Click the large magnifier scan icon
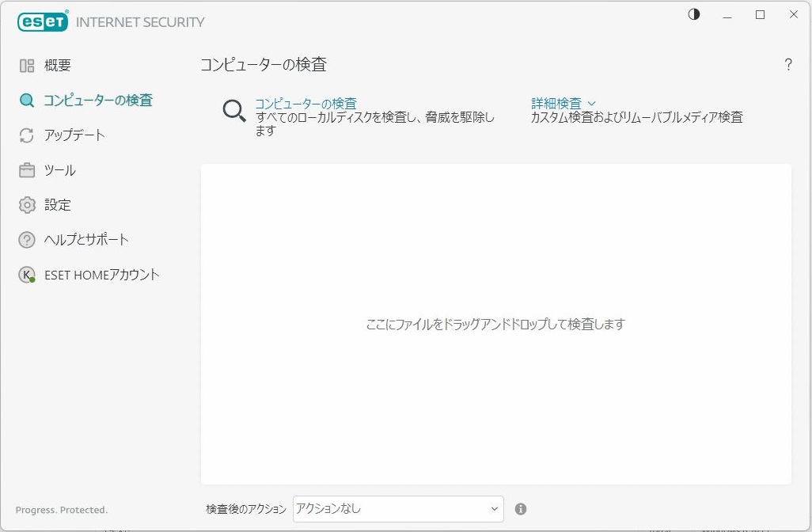The height and width of the screenshot is (532, 812). click(234, 111)
